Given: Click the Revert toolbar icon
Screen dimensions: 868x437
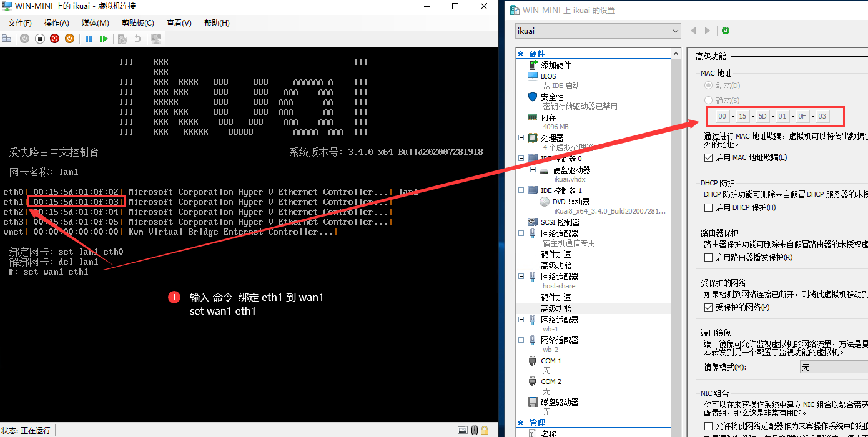Looking at the screenshot, I should (137, 39).
